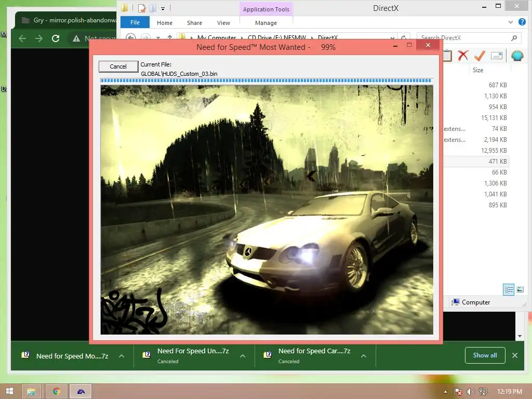The image size is (532, 399).
Task: Open the recent locations dropdown arrow
Action: point(158,37)
